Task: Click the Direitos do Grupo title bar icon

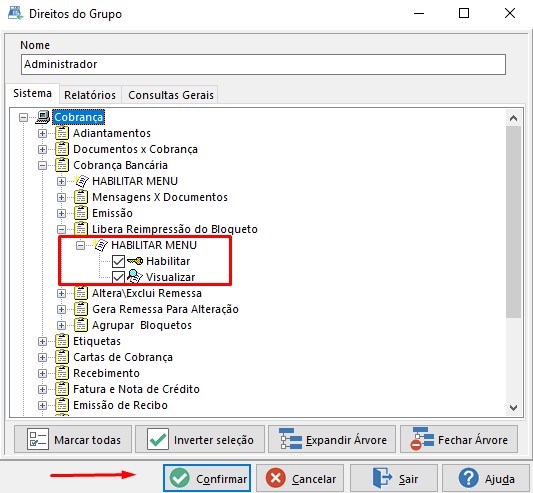Action: point(16,14)
